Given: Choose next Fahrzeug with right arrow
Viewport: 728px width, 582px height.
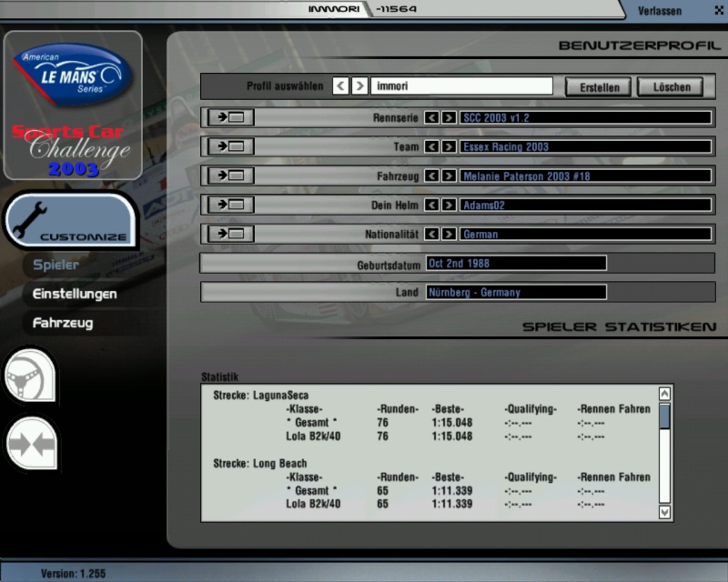Looking at the screenshot, I should (449, 176).
